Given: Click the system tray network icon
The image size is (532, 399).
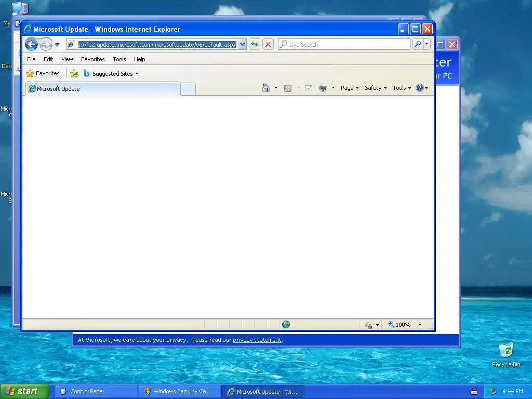Looking at the screenshot, I should click(x=494, y=391).
